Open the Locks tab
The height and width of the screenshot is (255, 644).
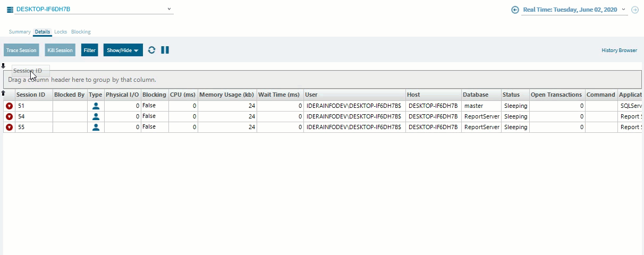click(x=61, y=32)
